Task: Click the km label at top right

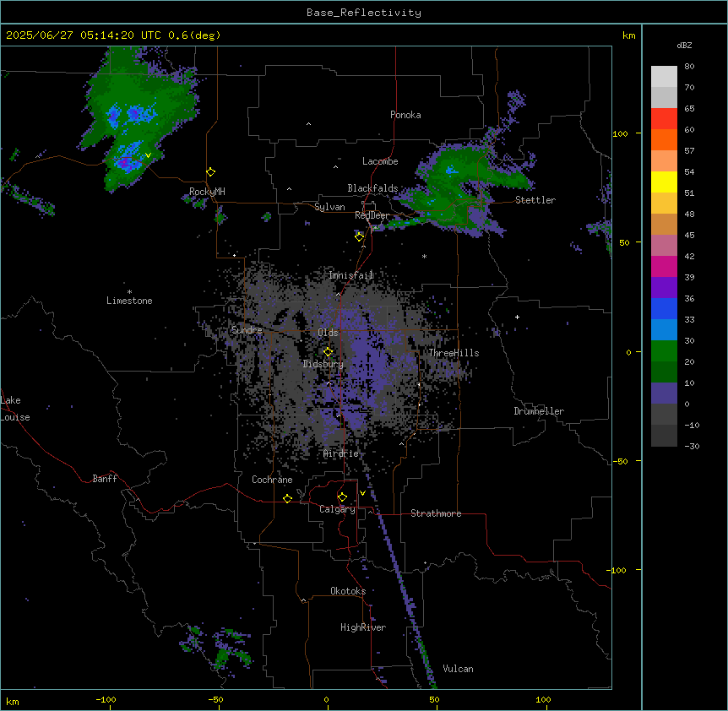Action: 629,35
